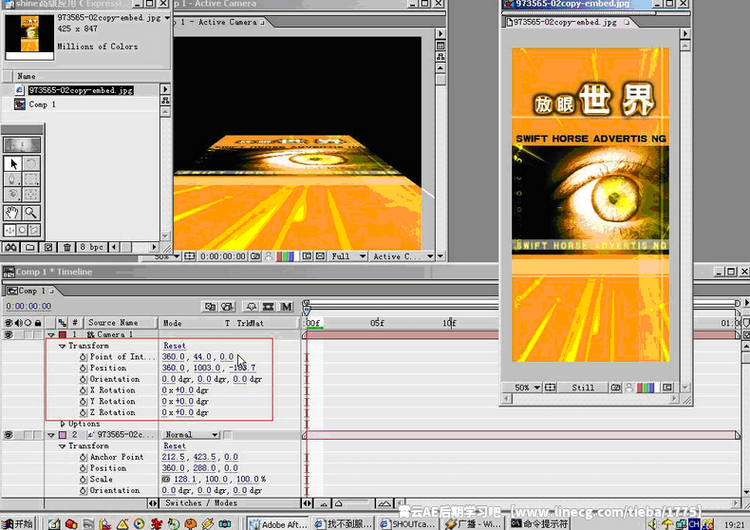This screenshot has width=750, height=530.
Task: Create new folder in Project window
Action: click(x=30, y=247)
